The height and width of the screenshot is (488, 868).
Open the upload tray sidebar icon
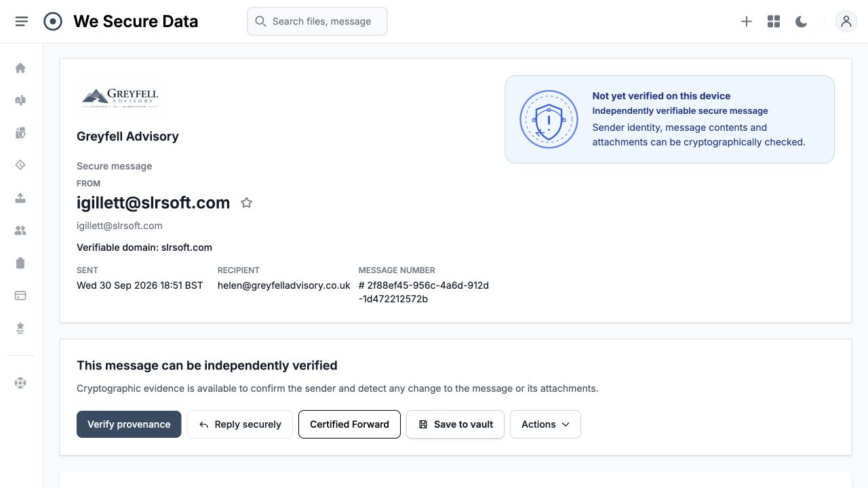(x=20, y=198)
